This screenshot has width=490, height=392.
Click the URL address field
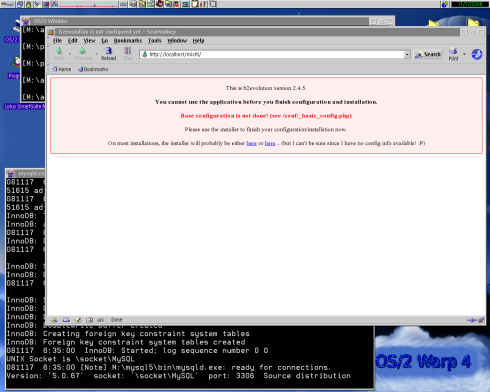tap(272, 54)
